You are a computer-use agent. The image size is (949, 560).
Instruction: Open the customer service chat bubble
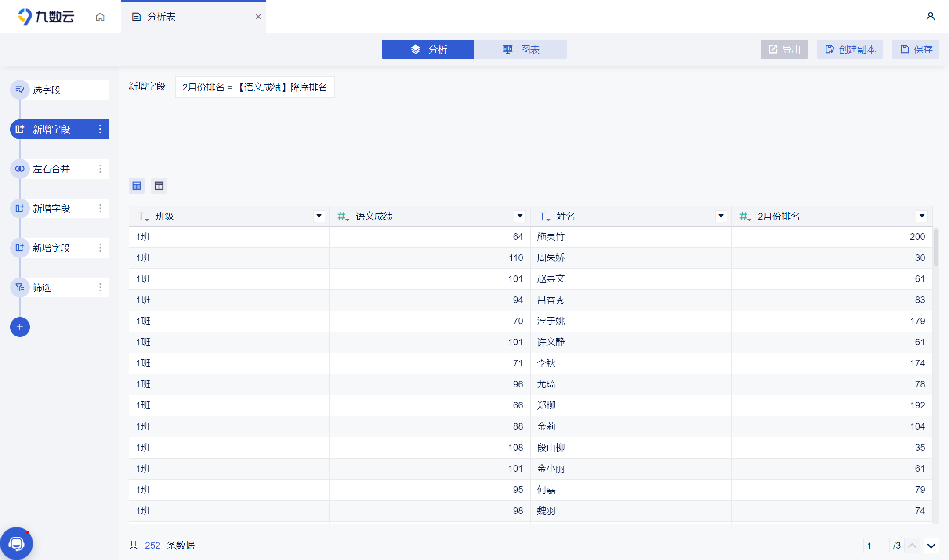pyautogui.click(x=17, y=543)
